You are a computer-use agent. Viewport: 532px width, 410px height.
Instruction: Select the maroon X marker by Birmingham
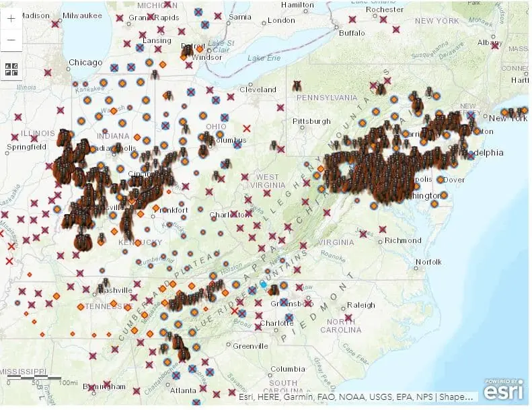click(x=107, y=384)
